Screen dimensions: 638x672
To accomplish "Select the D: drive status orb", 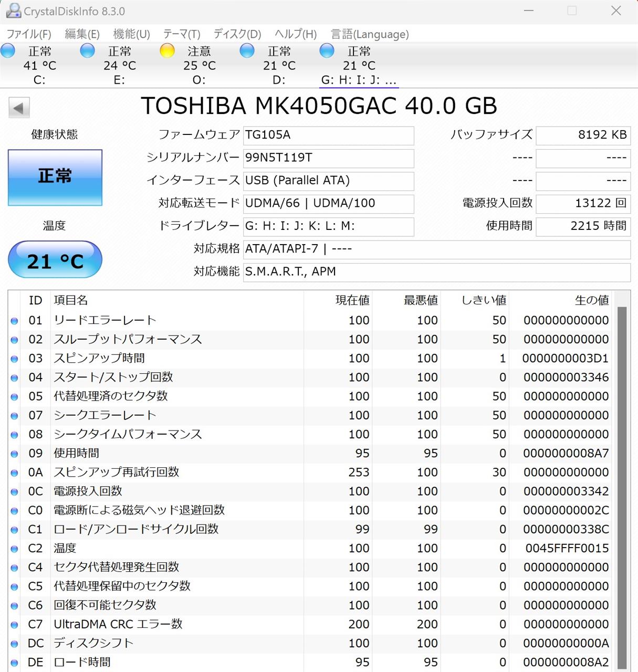I will pos(247,51).
